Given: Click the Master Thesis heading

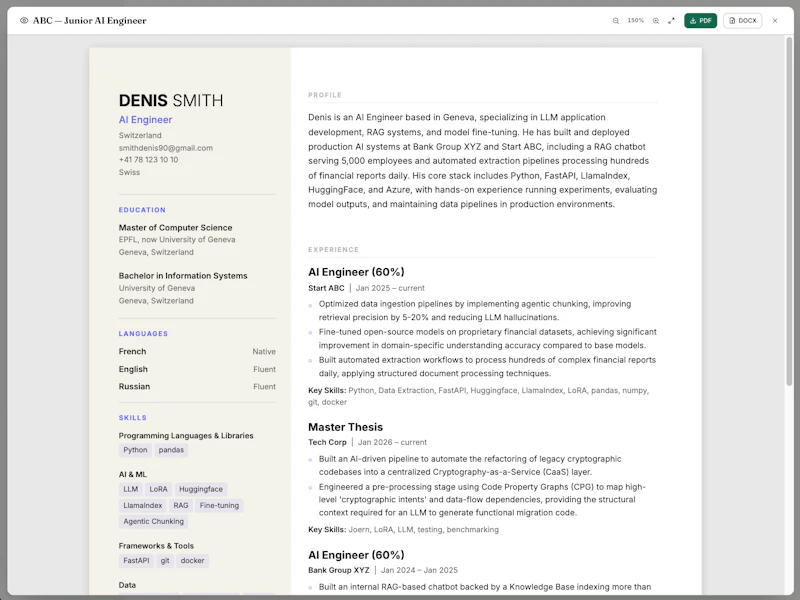Looking at the screenshot, I should click(345, 427).
